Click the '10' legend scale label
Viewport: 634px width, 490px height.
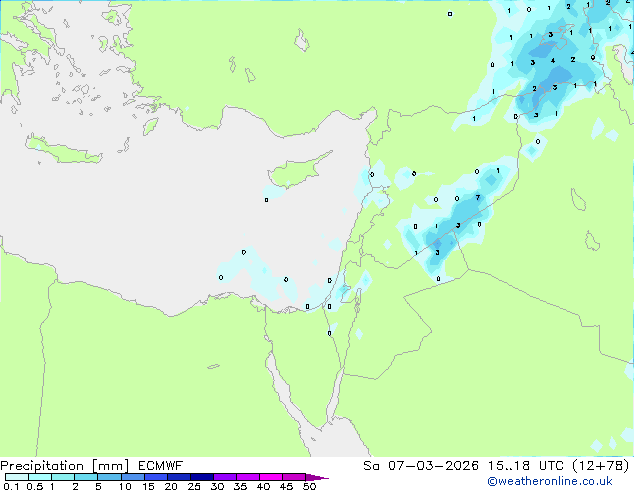pyautogui.click(x=125, y=486)
